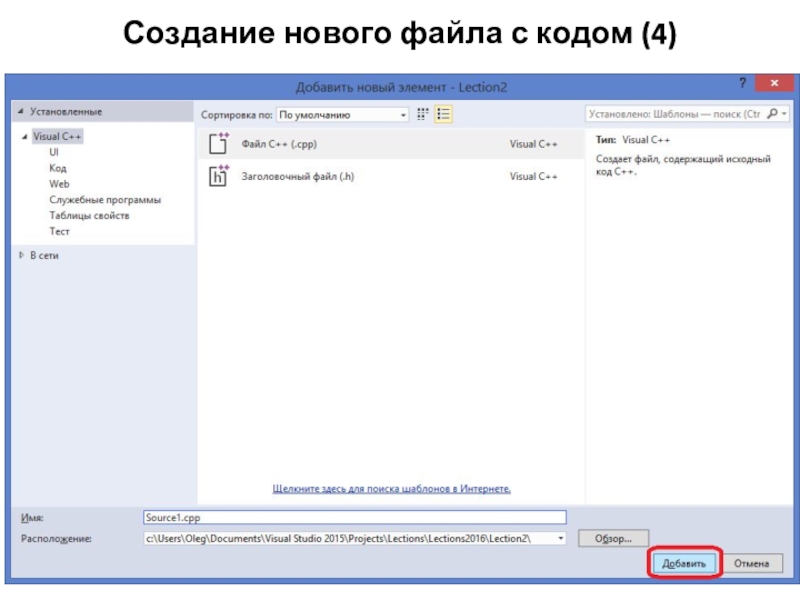
Task: Click the Отмена button
Action: (x=751, y=563)
